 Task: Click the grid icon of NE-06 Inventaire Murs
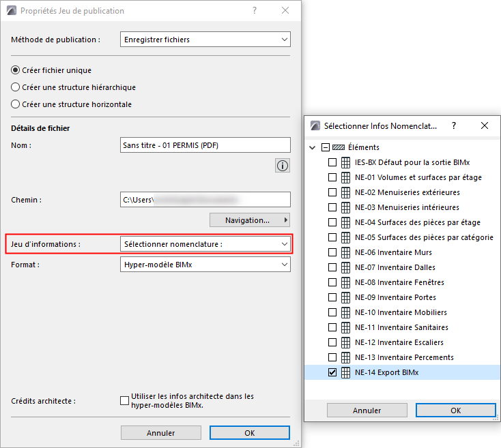pyautogui.click(x=345, y=252)
